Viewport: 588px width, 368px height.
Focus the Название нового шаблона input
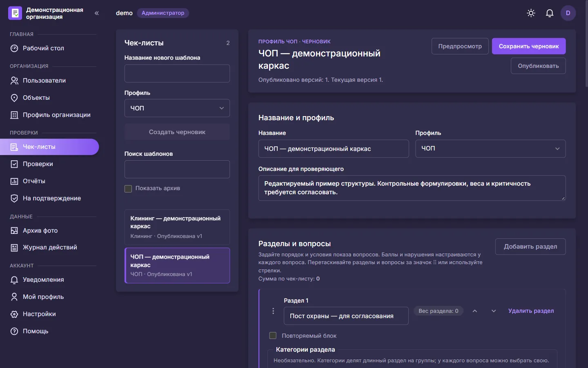coord(177,74)
